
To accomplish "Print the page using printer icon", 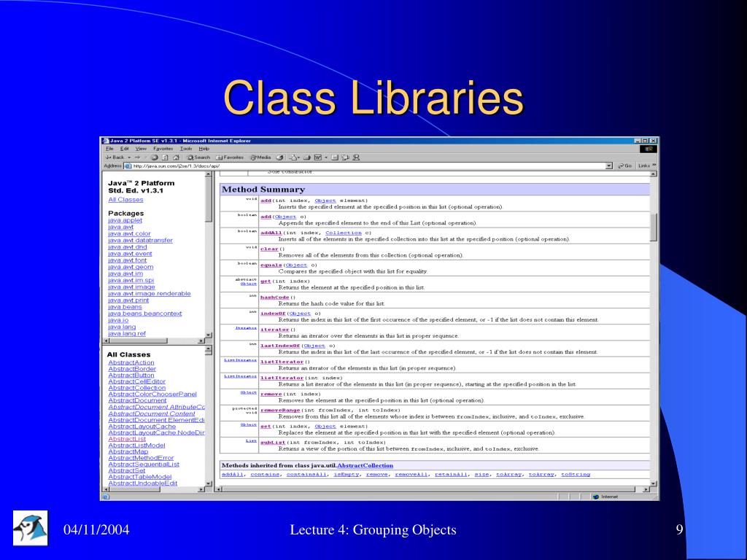I will (x=307, y=157).
